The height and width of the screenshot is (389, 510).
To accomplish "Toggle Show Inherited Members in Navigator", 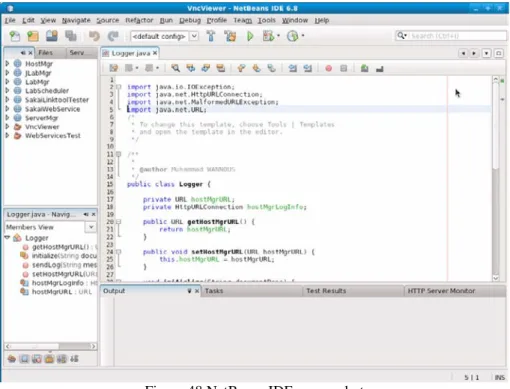I will [x=12, y=359].
